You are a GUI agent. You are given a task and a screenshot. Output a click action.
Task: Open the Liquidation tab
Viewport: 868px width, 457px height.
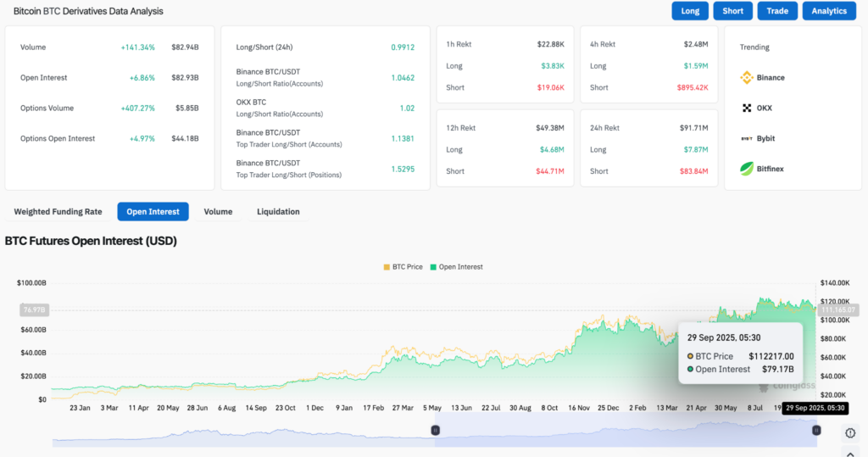point(278,212)
